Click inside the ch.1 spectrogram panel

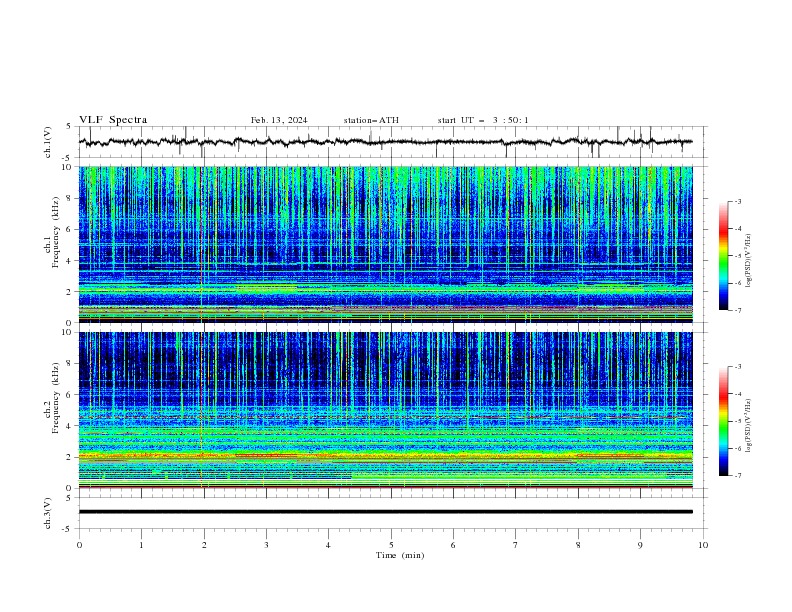pos(385,244)
